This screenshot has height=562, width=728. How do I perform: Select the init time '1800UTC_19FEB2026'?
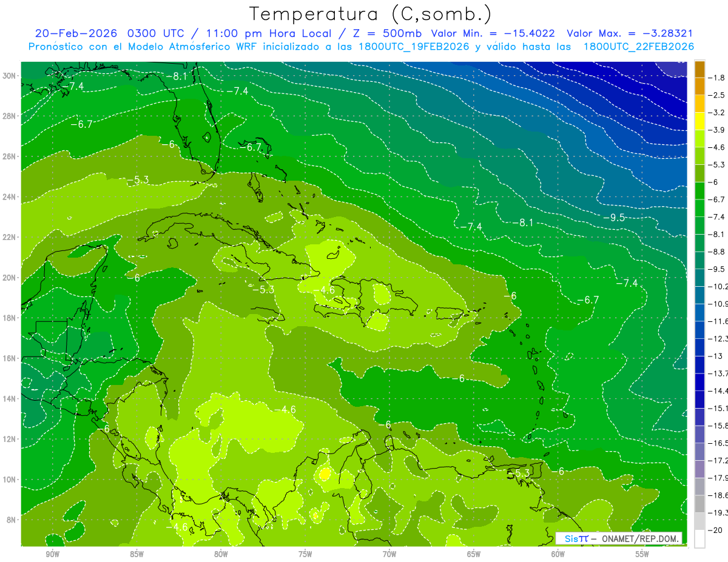[413, 47]
